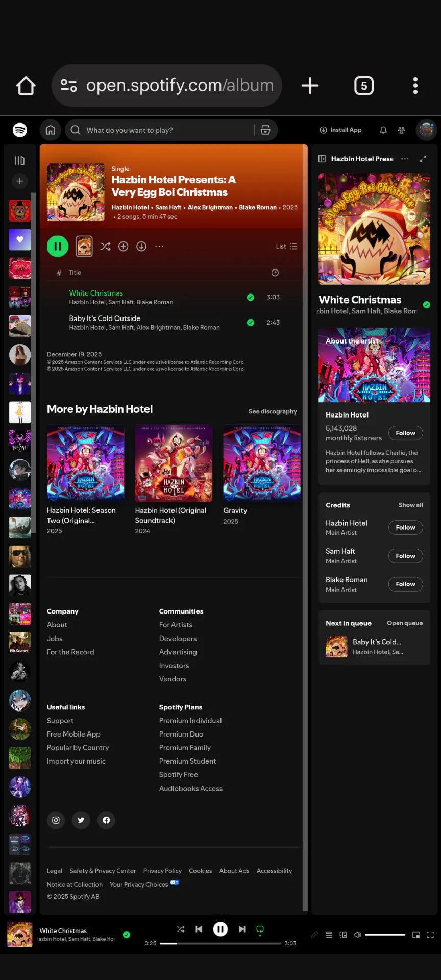This screenshot has width=441, height=980.
Task: Click the open.spotify.com address bar
Action: [167, 86]
